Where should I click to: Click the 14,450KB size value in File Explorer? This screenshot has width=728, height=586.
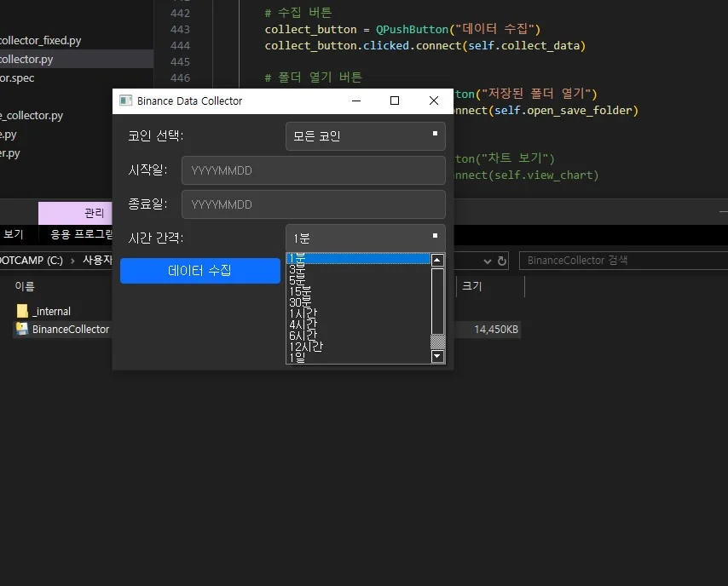[496, 330]
